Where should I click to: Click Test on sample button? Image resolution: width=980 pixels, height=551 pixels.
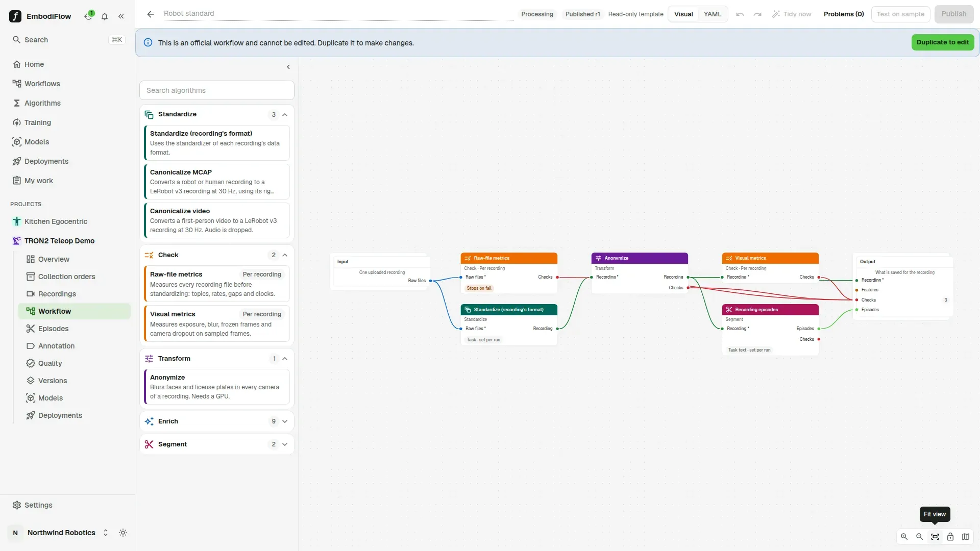[x=900, y=14]
